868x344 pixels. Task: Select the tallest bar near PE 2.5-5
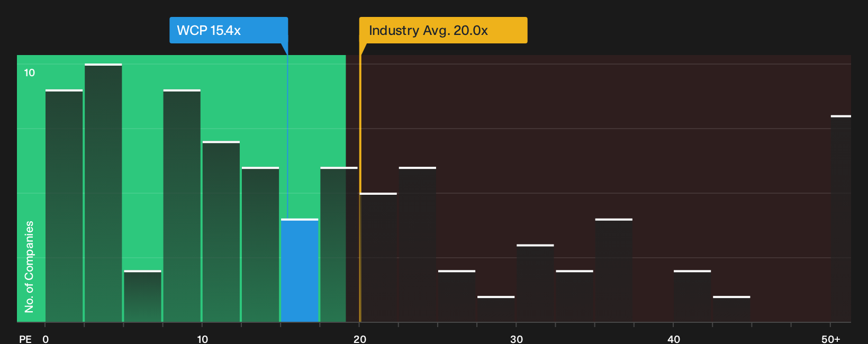click(x=103, y=193)
